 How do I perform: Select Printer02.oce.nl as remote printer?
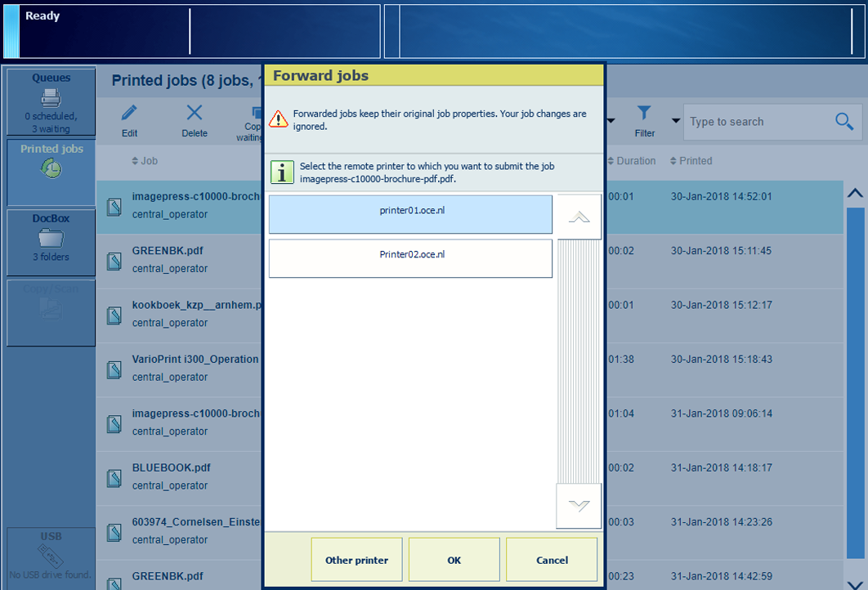410,258
